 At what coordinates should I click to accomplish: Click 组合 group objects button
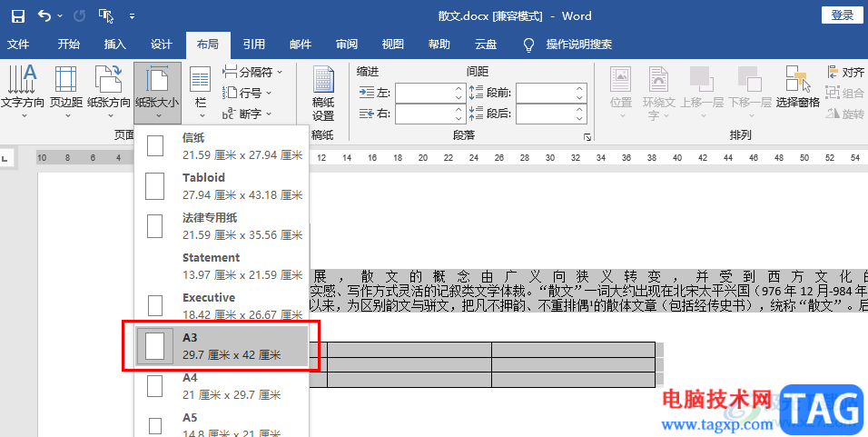(845, 93)
